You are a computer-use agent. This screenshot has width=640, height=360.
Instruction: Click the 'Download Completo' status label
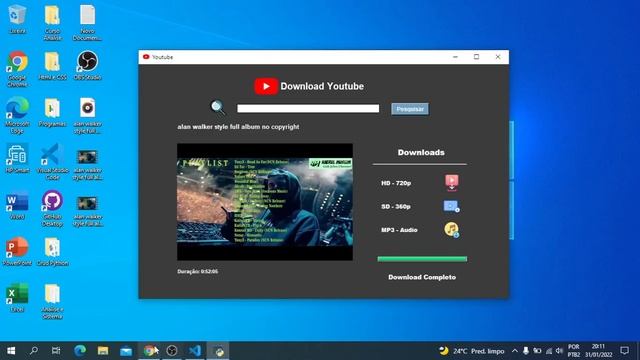tap(422, 277)
